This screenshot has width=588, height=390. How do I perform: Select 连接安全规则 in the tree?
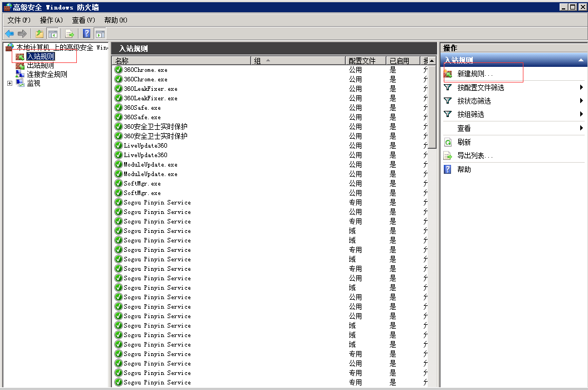(x=47, y=75)
